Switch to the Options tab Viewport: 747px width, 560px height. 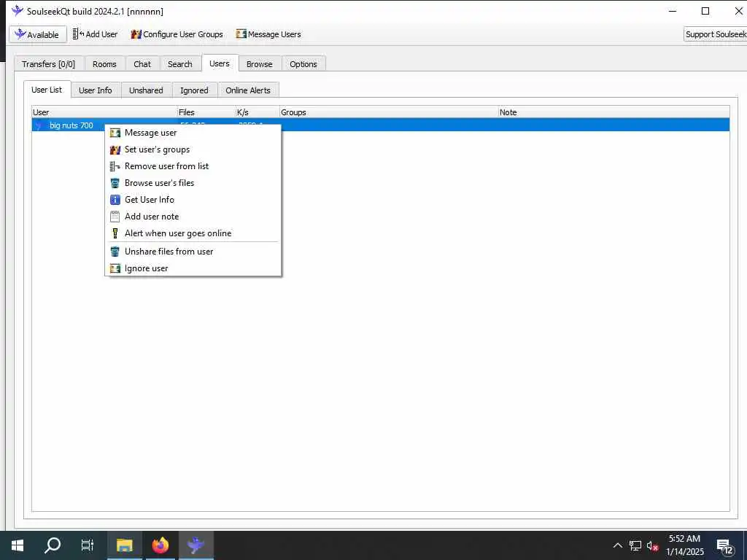(x=303, y=64)
